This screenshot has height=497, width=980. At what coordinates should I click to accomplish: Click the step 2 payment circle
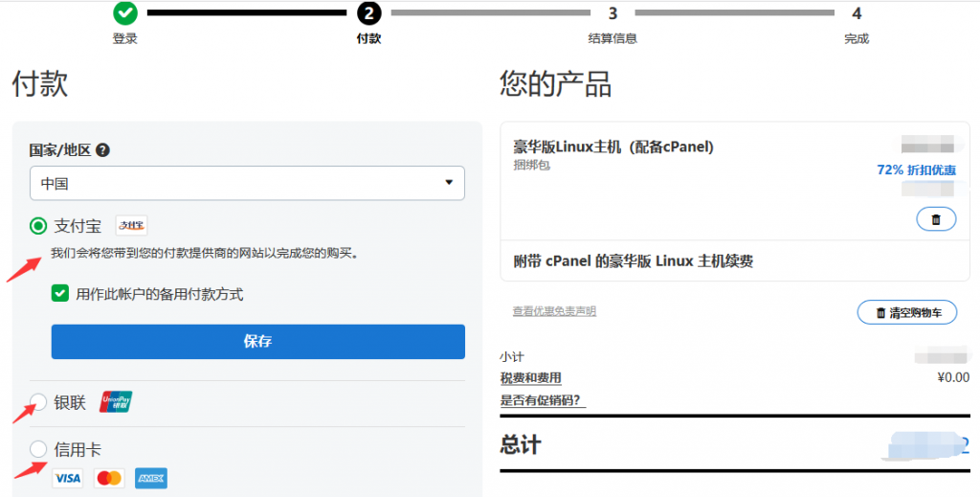tap(368, 11)
